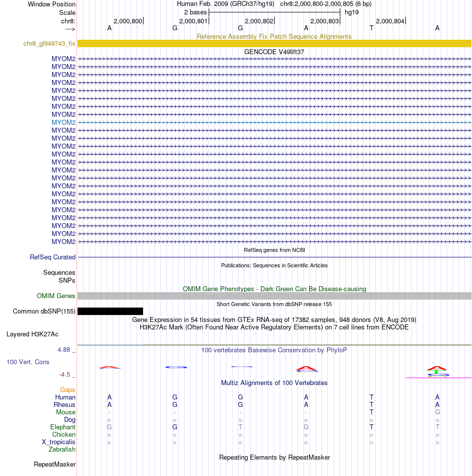The width and height of the screenshot is (472, 476).
Task: Click the 'chr8:' base position label
Action: [x=68, y=21]
